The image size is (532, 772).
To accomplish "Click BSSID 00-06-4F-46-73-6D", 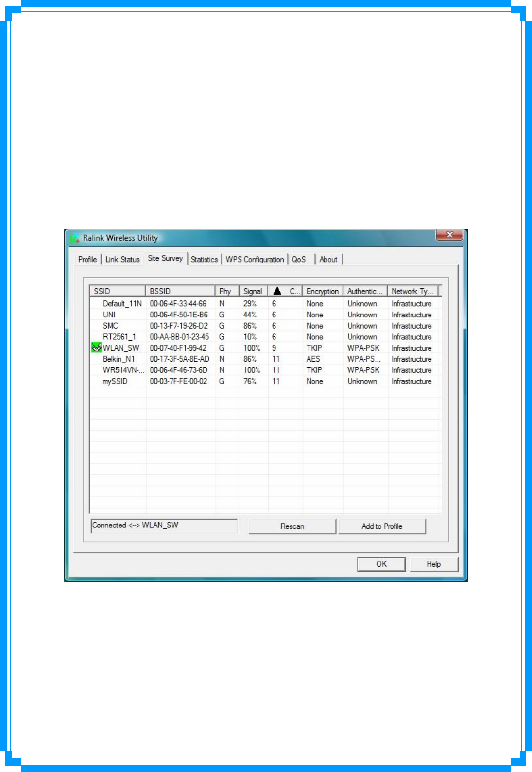I will click(178, 370).
